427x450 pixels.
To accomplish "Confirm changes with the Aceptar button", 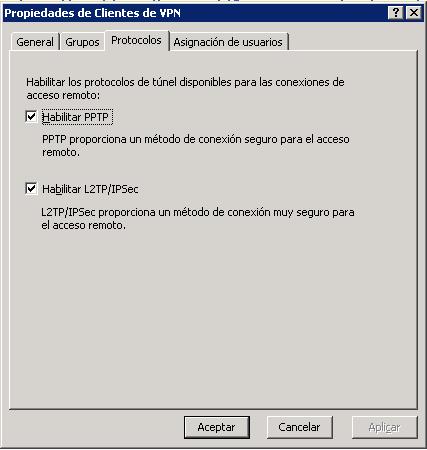I will [217, 427].
